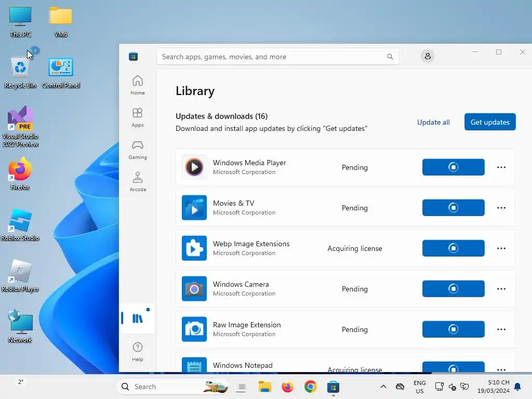Open more options for Windows Camera
The image size is (532, 399).
(501, 289)
